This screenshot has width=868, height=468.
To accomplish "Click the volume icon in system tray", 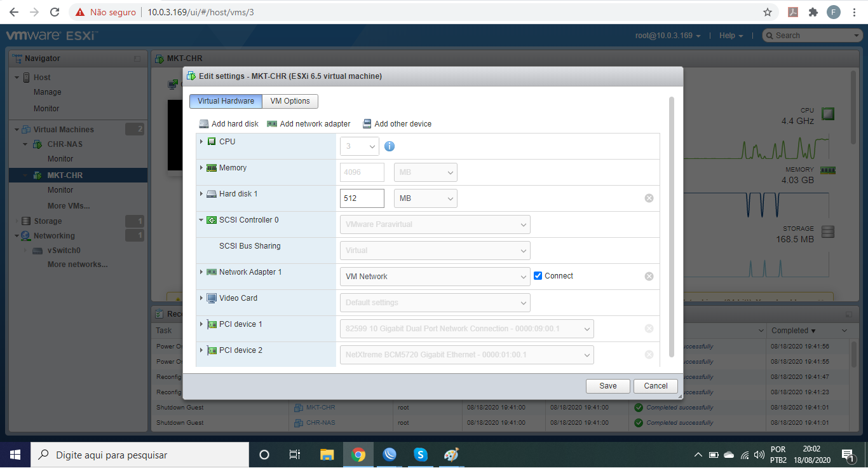I will (x=759, y=455).
